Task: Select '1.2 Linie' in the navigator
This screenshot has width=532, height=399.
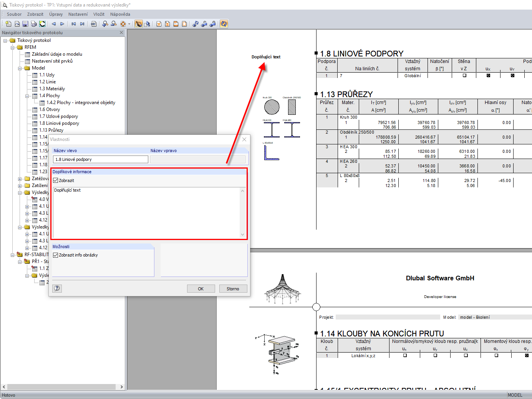Action: point(47,82)
